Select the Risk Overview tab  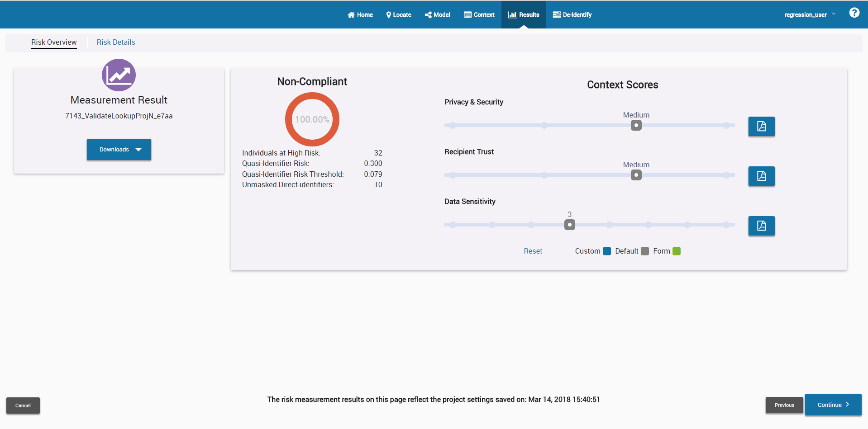click(x=54, y=42)
